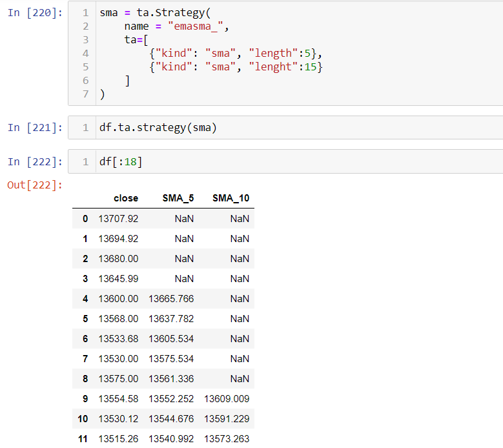Viewport: 503px width, 448px height.
Task: Click close value 13554.58 in row 9
Action: click(x=118, y=398)
